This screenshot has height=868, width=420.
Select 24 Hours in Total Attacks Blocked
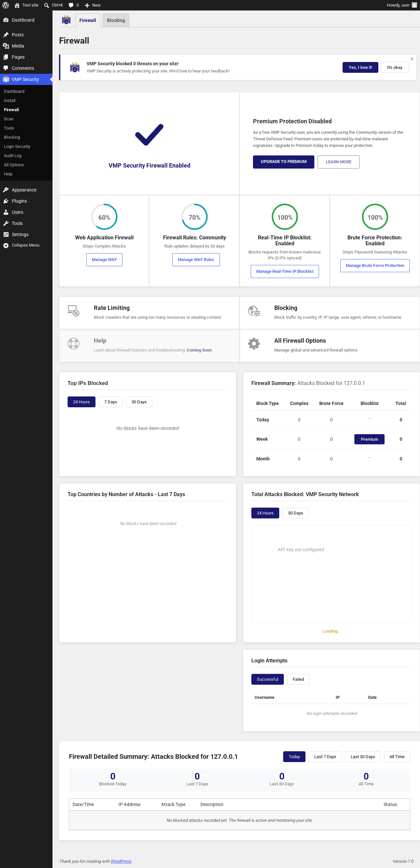tap(265, 513)
